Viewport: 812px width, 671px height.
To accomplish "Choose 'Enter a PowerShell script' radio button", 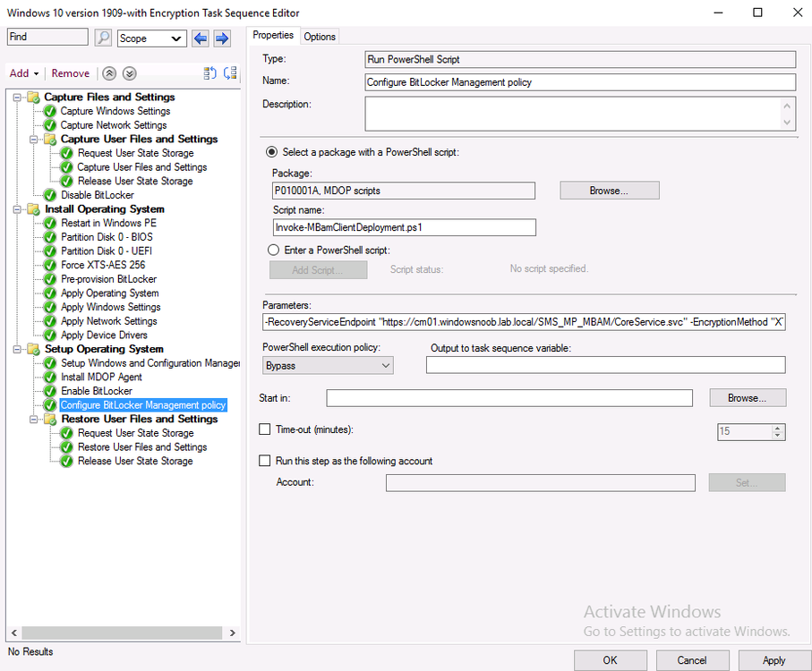I will pyautogui.click(x=273, y=251).
